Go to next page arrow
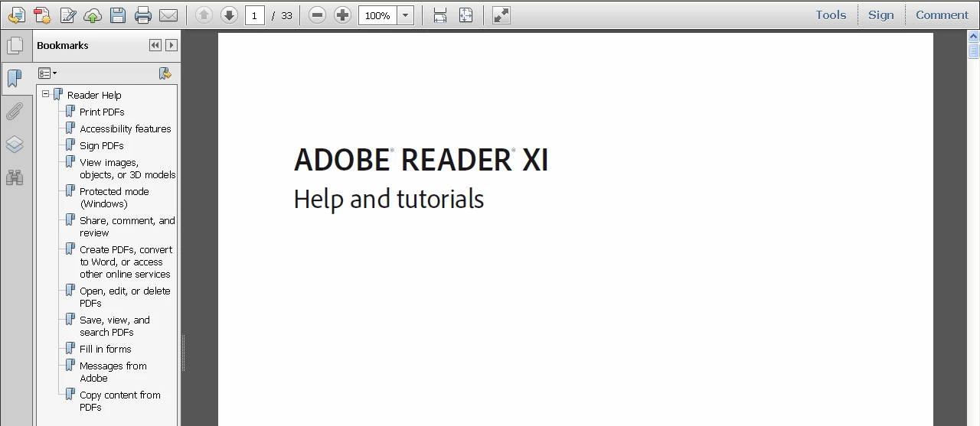Viewport: 980px width, 426px height. point(229,15)
